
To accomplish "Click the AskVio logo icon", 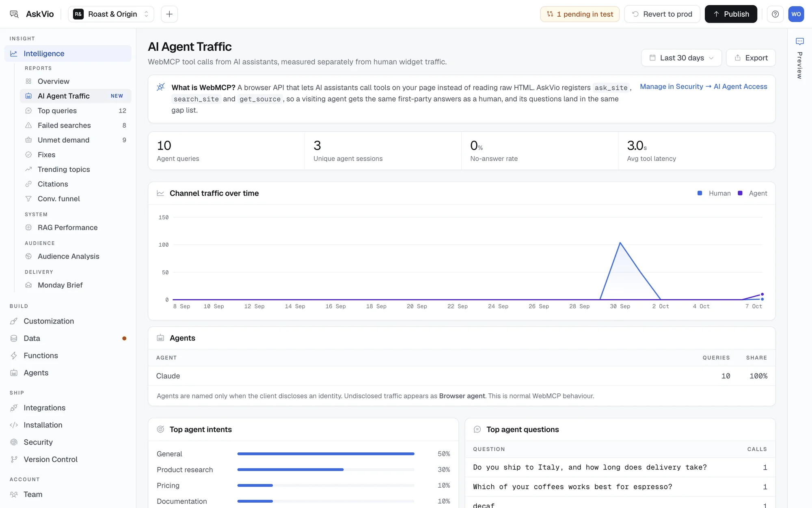I will [x=14, y=14].
